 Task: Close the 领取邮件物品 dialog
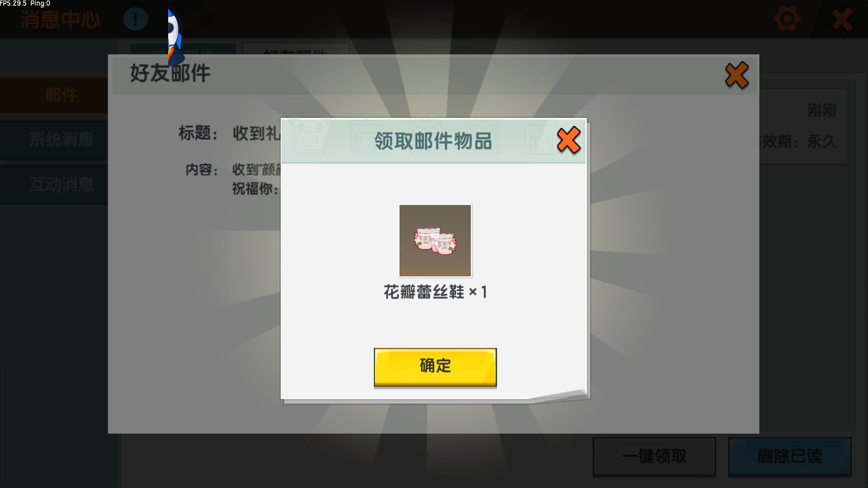click(569, 141)
